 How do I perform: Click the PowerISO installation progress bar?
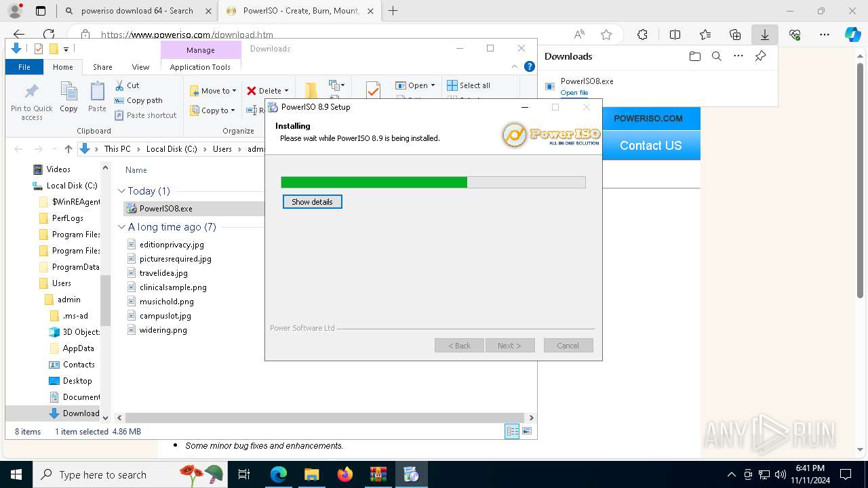point(433,182)
